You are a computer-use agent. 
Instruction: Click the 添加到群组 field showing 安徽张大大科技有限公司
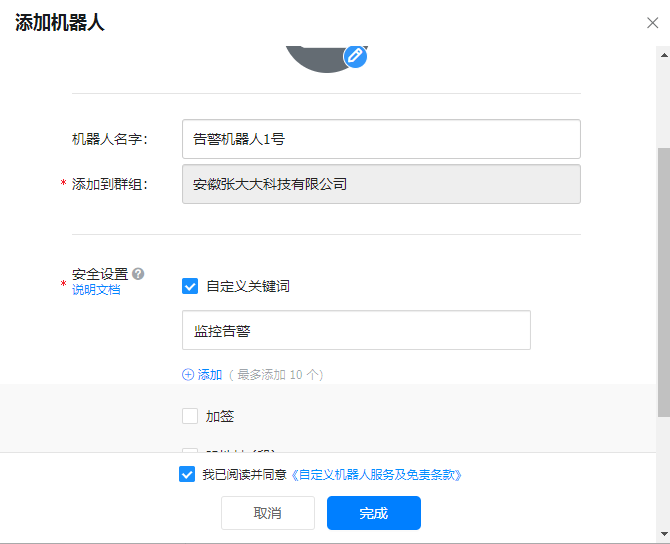[x=381, y=184]
